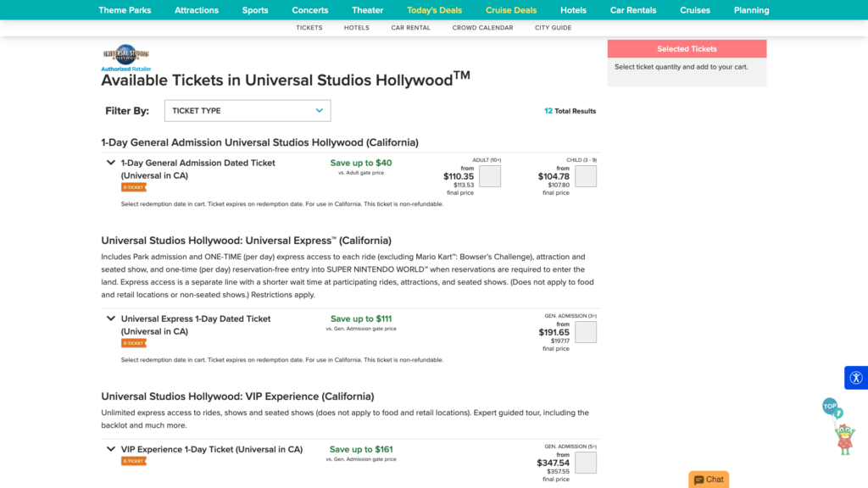The width and height of the screenshot is (868, 488).
Task: Click the '1-Day General Admission Universal Studios Hollywood (California)' heading
Action: [259, 142]
